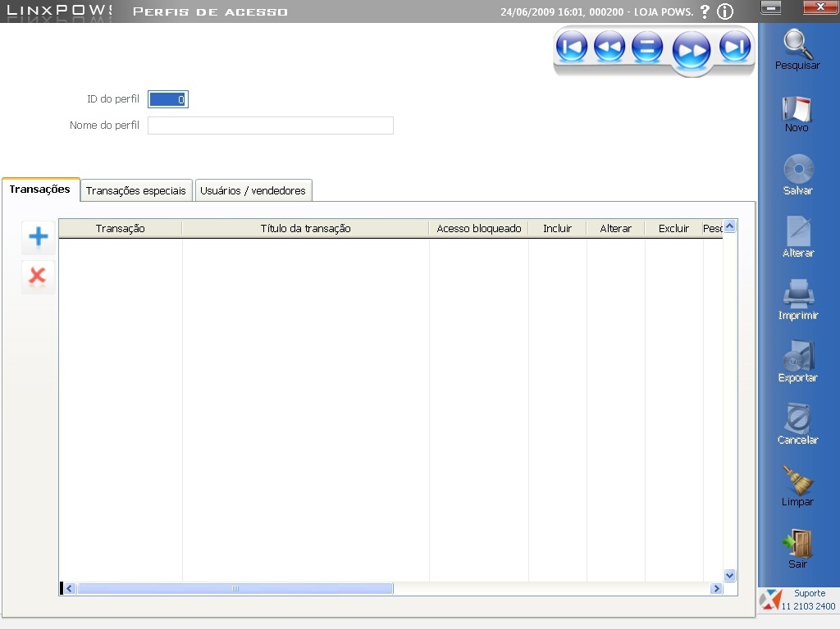Click left arrow of horizontal scrollbar
The image size is (840, 630).
click(69, 588)
